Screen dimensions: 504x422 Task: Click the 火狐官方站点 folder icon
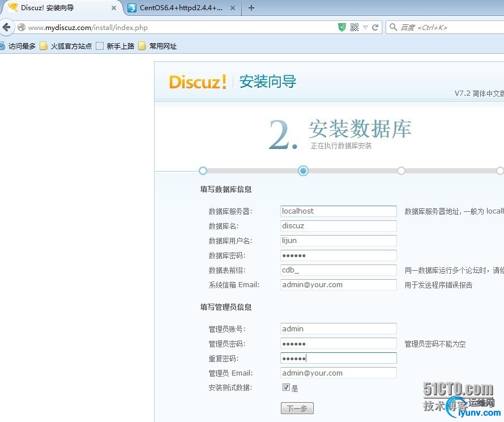point(44,46)
